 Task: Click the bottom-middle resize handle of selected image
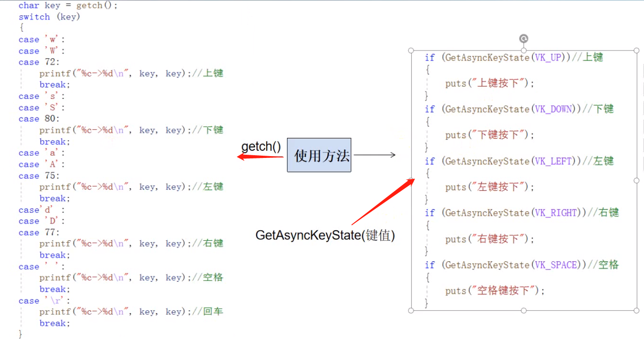(x=523, y=310)
